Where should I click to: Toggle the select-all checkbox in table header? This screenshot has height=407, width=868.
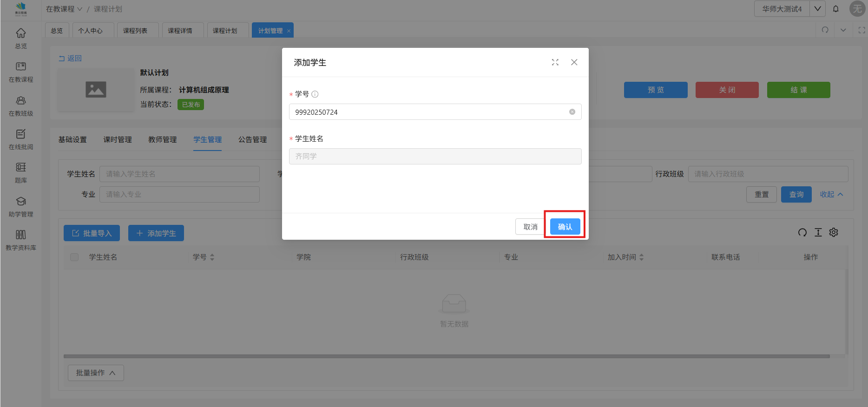point(74,257)
